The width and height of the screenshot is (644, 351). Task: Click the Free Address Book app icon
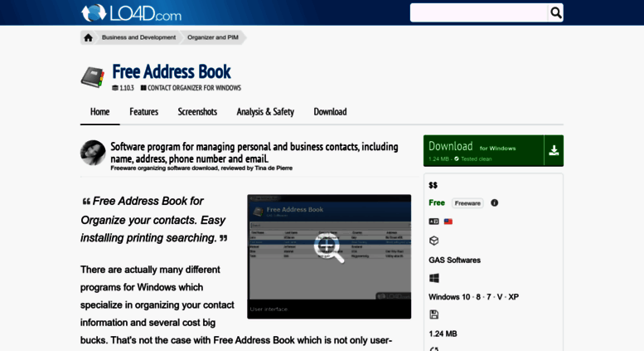tap(92, 77)
